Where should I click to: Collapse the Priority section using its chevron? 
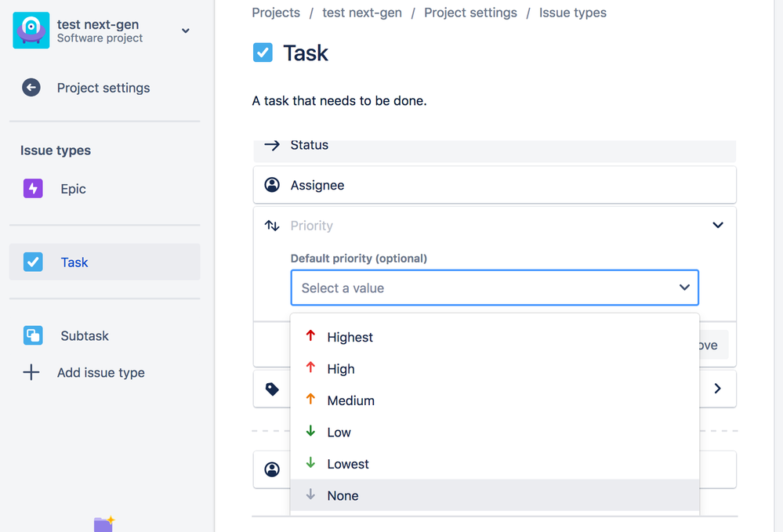pyautogui.click(x=718, y=225)
